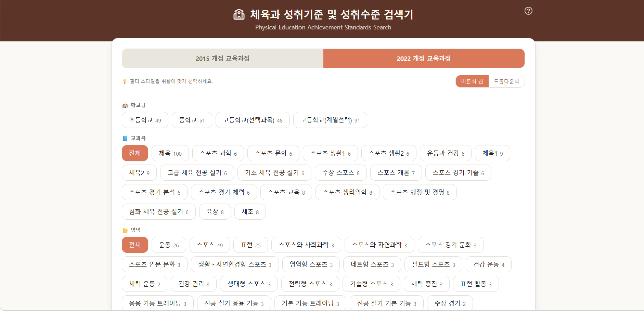Choose 기초 체육 전공 실기 subject

pyautogui.click(x=274, y=173)
